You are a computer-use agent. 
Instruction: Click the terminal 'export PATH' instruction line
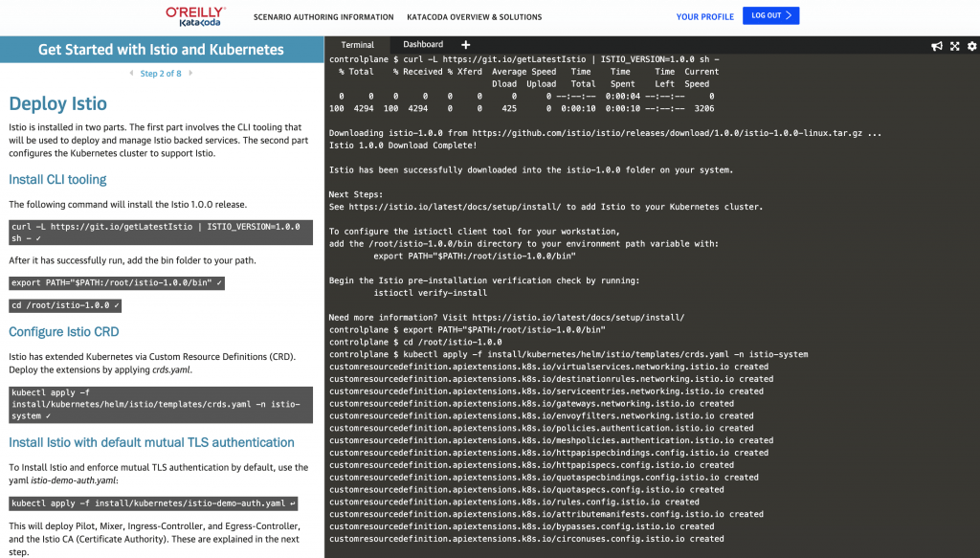[x=475, y=257]
